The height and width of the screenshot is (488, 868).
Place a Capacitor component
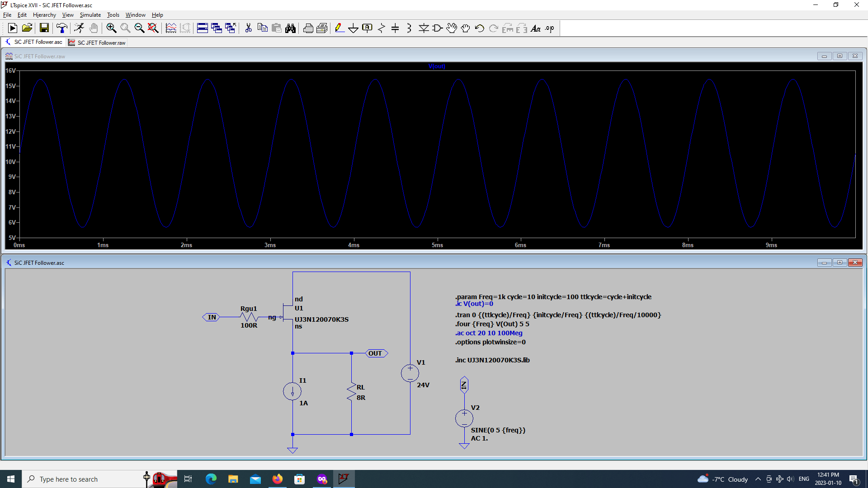tap(395, 28)
